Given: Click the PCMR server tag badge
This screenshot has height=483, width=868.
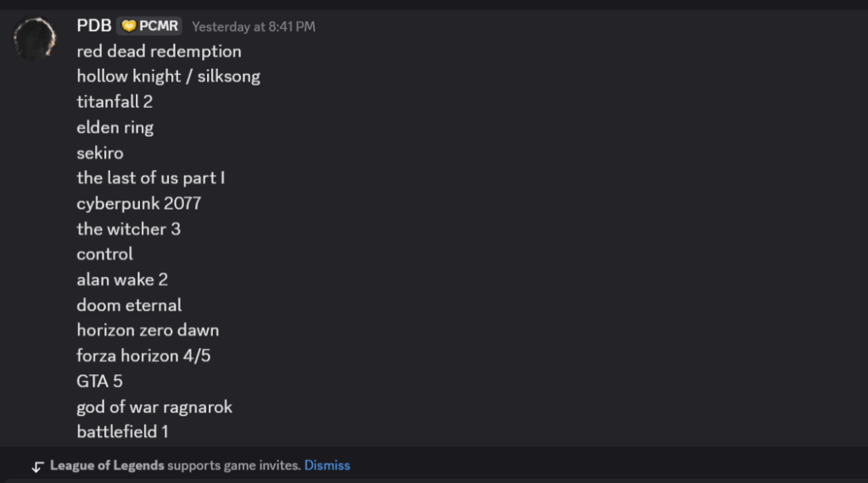Looking at the screenshot, I should coord(149,26).
